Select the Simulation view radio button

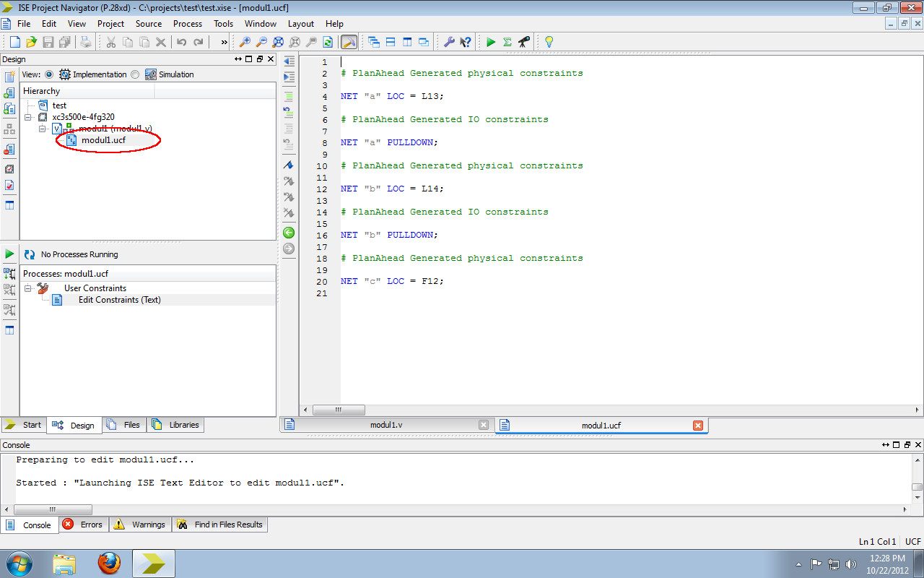pyautogui.click(x=136, y=74)
